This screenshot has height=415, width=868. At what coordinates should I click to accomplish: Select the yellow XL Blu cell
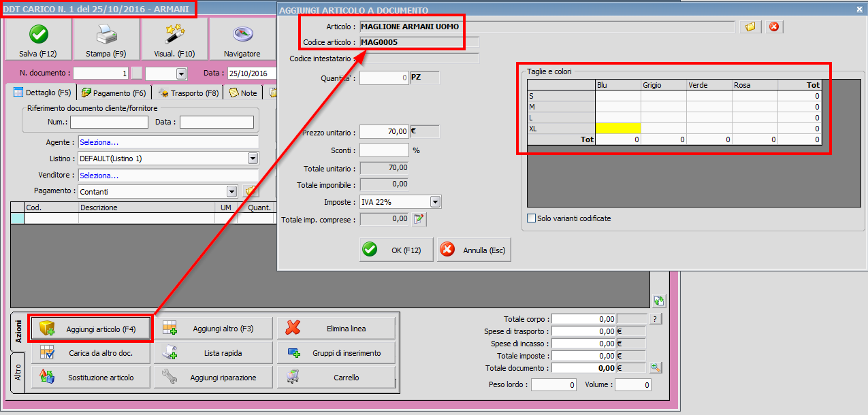618,128
